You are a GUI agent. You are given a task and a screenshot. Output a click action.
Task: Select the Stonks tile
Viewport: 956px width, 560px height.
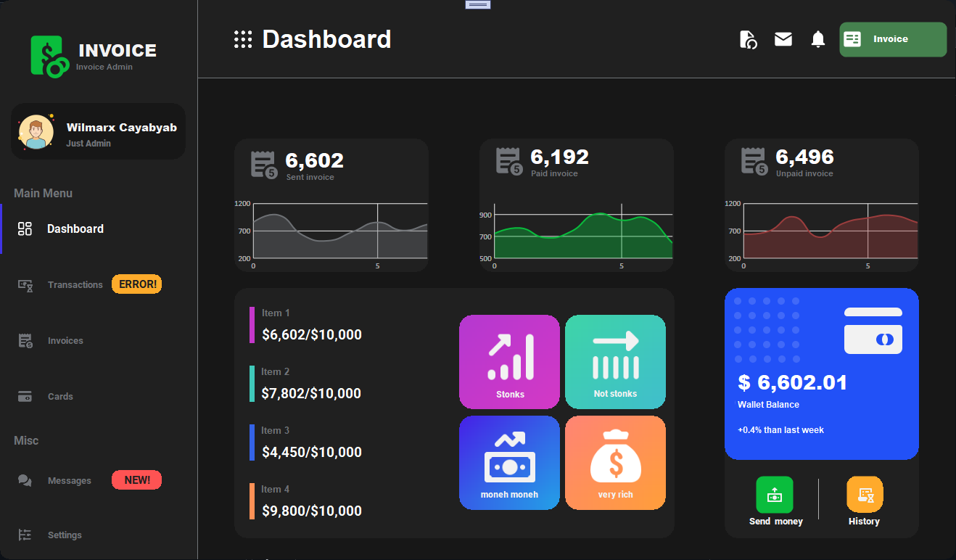(509, 361)
